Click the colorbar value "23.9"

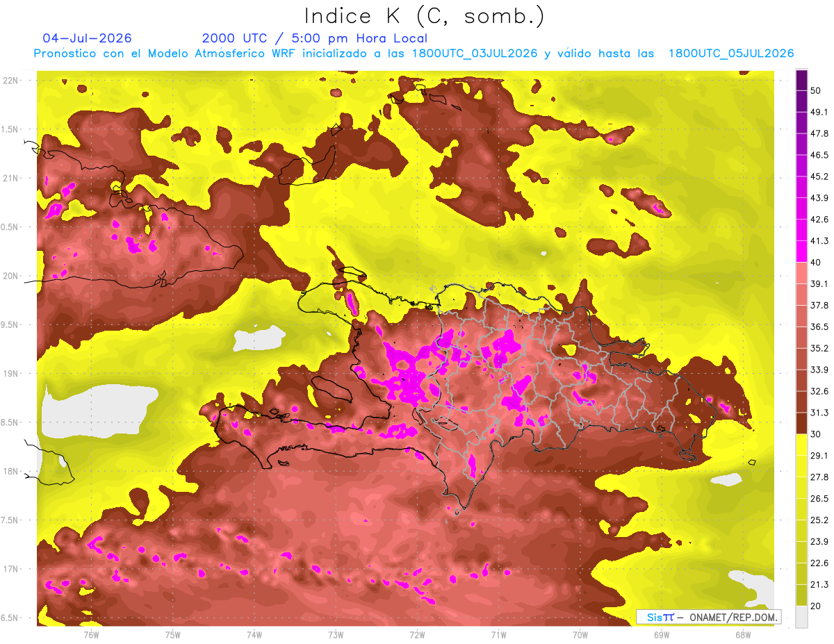819,542
